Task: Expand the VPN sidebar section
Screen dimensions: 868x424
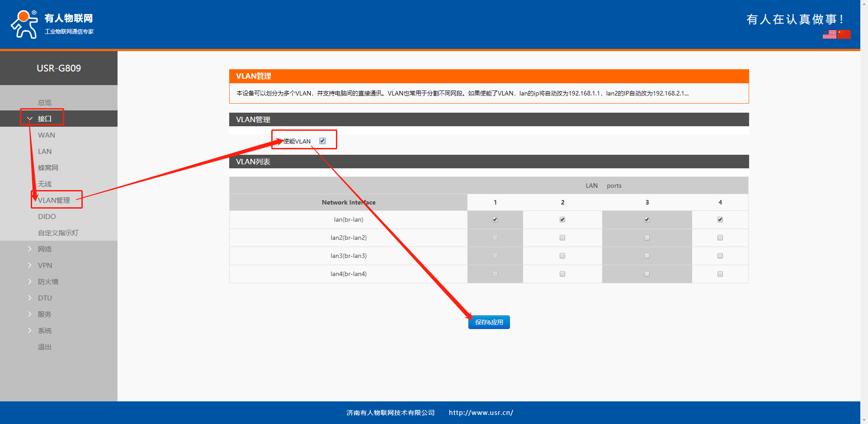Action: pos(45,265)
